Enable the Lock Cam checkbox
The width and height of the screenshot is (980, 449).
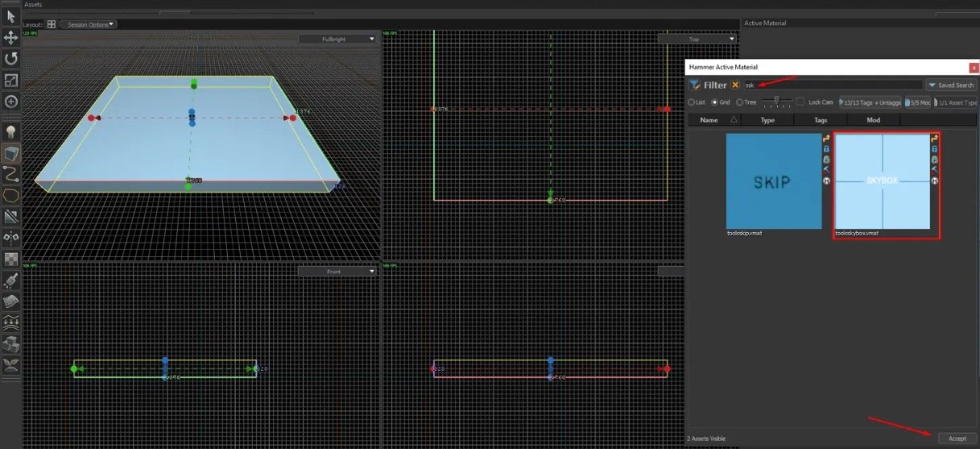800,102
